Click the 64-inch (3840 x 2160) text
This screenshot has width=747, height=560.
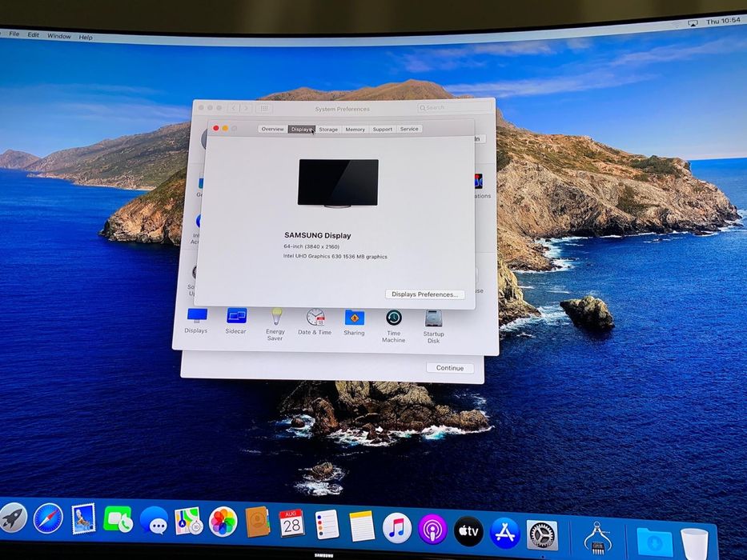pyautogui.click(x=311, y=246)
